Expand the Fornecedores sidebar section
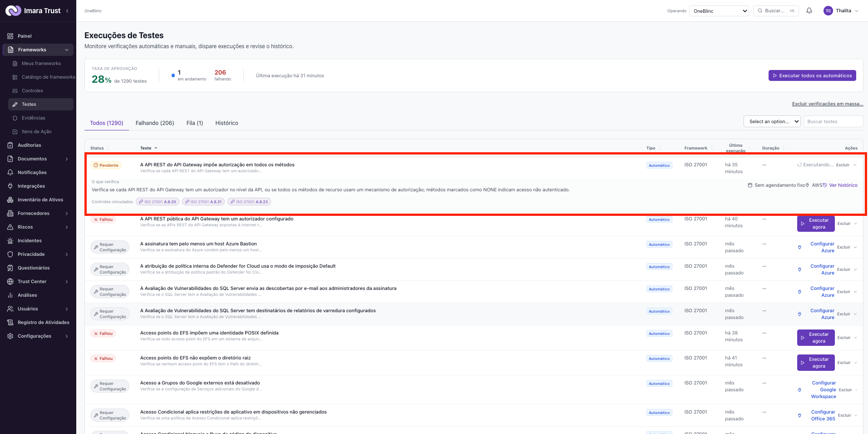The image size is (868, 434). (x=67, y=213)
